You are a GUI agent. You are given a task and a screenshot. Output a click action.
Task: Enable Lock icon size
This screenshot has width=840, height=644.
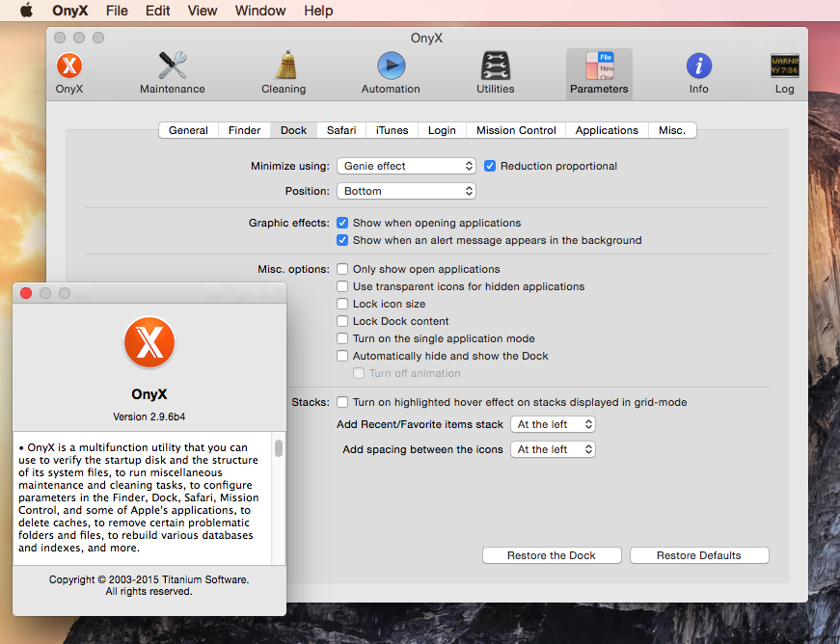coord(342,304)
